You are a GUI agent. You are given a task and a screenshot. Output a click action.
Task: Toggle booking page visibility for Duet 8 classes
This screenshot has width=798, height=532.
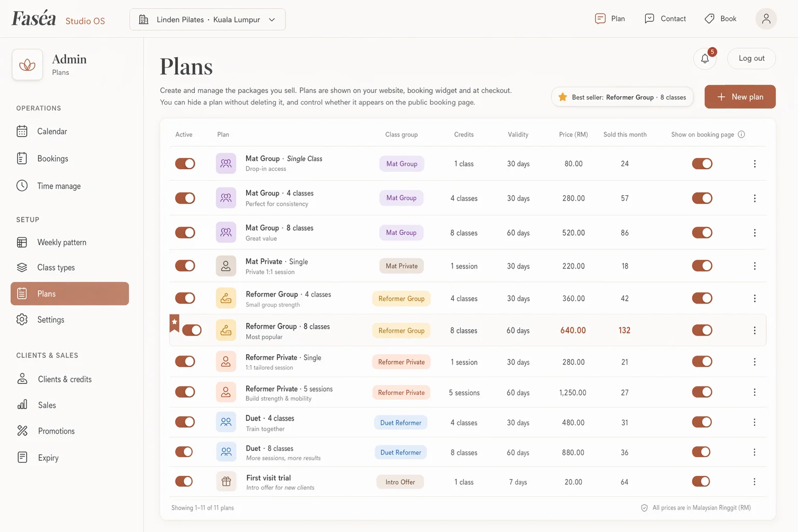[x=701, y=452]
